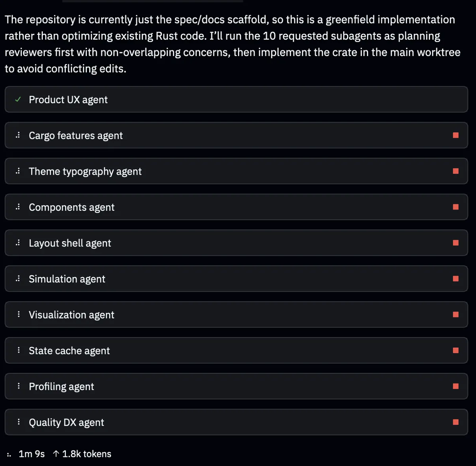Stop the Theme typography agent
The height and width of the screenshot is (466, 476).
(x=455, y=171)
